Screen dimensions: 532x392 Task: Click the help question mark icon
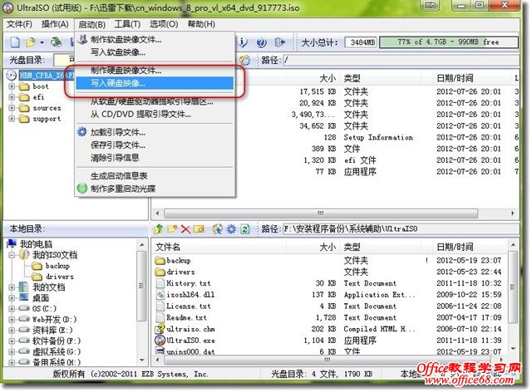click(x=261, y=42)
